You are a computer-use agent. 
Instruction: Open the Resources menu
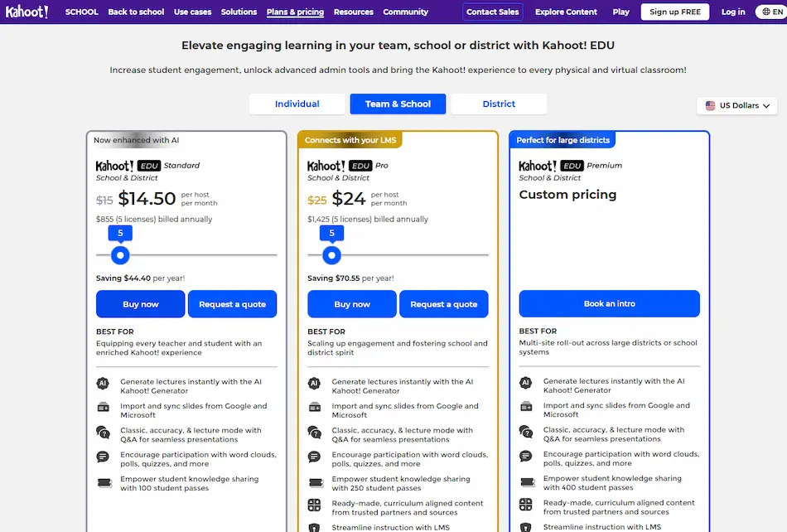pyautogui.click(x=354, y=12)
